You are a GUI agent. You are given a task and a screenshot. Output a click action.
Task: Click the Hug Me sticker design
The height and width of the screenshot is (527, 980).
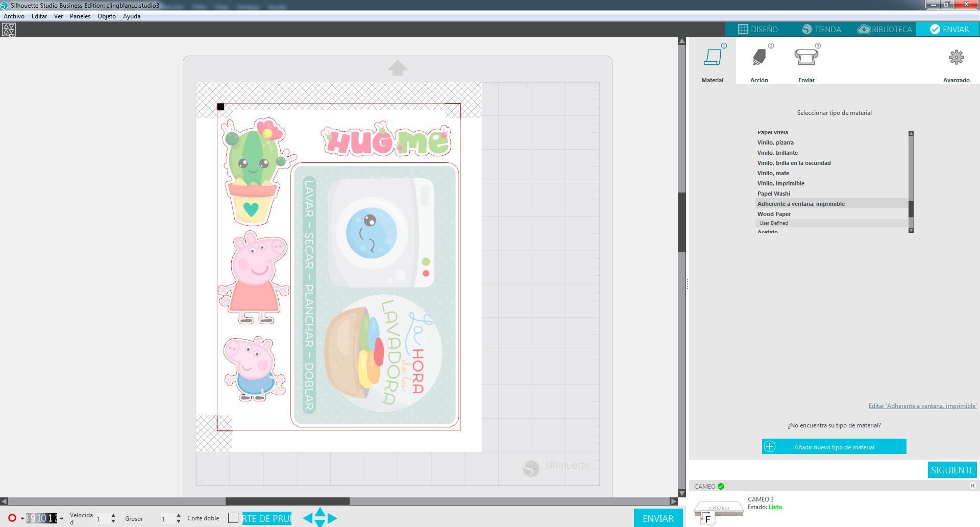point(386,139)
